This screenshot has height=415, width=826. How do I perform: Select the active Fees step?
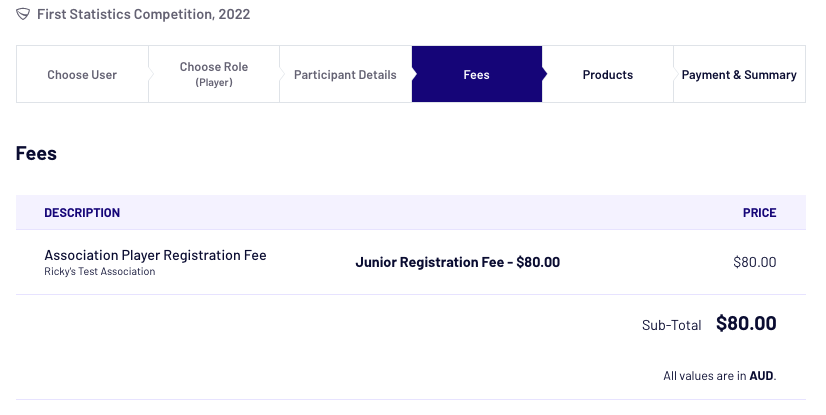(x=476, y=75)
